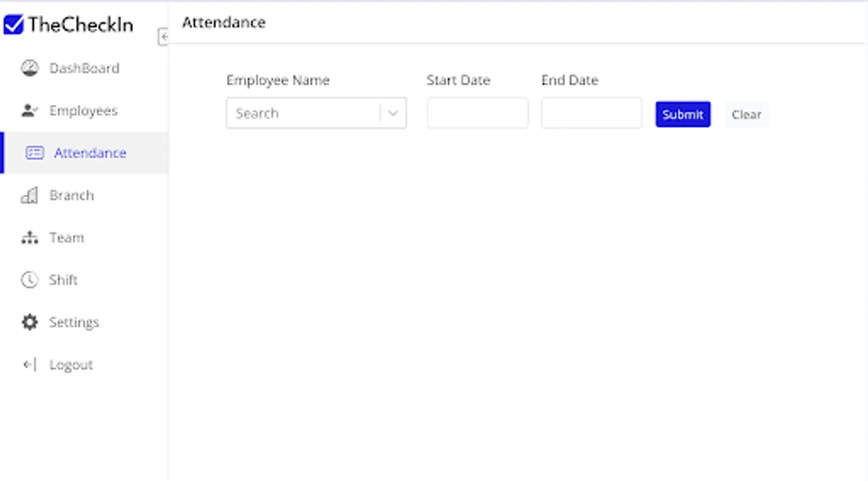Select the highlighted Attendance menu entry
This screenshot has width=868, height=481.
click(90, 153)
